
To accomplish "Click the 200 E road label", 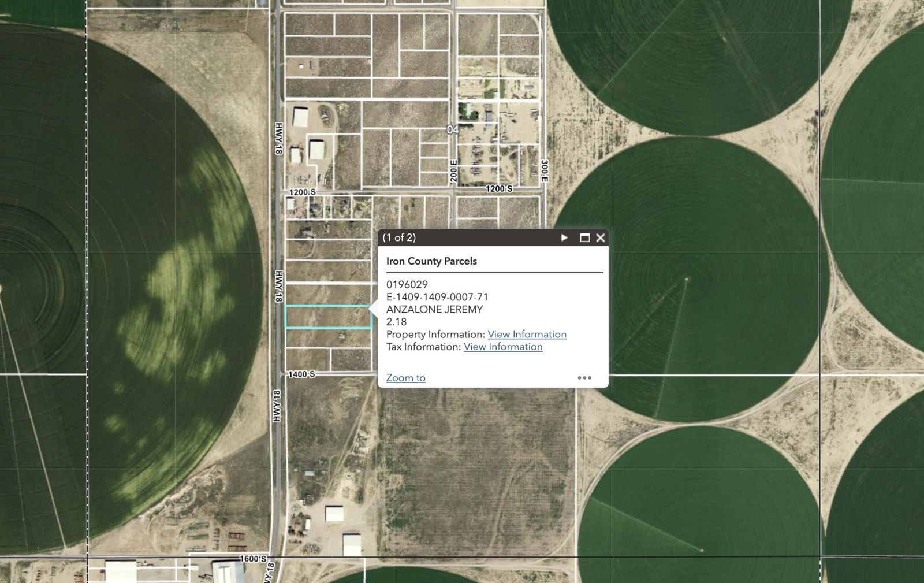I will pyautogui.click(x=454, y=171).
